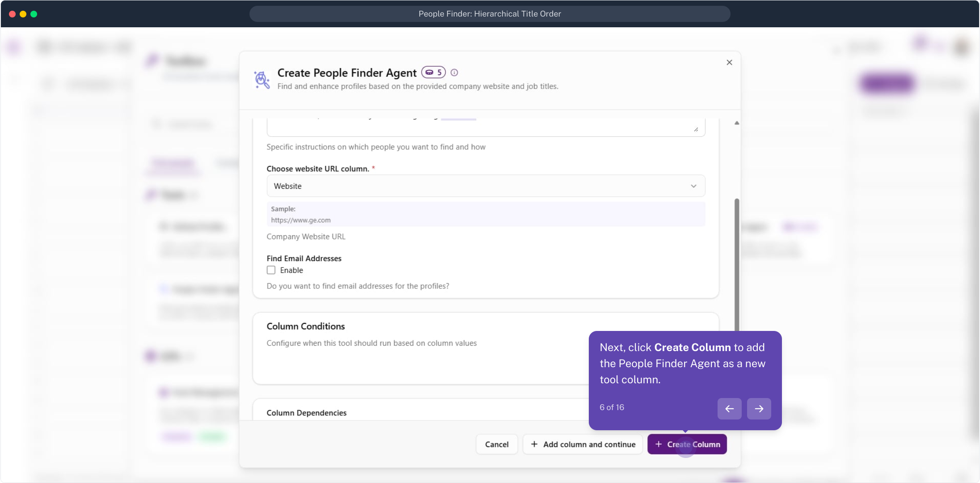Click the Column Conditions section heading
The image size is (980, 483).
pyautogui.click(x=306, y=326)
